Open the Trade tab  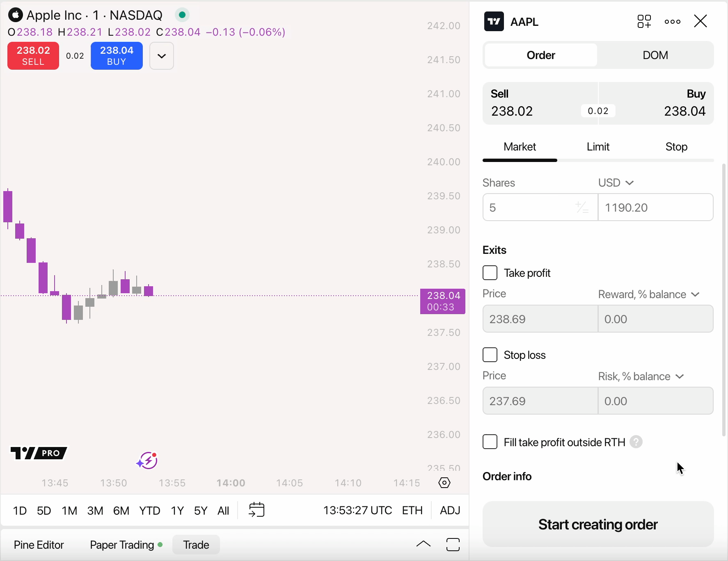tap(196, 545)
